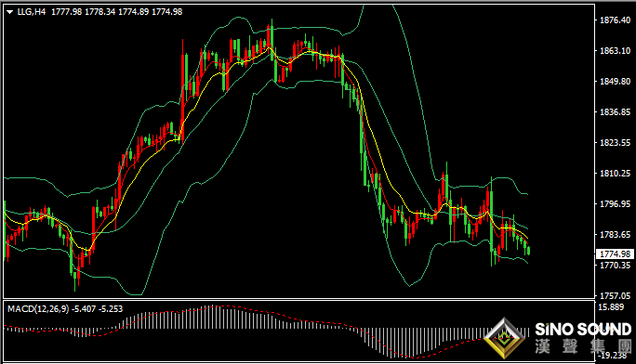Click the 1796.95 price axis label

coord(616,204)
